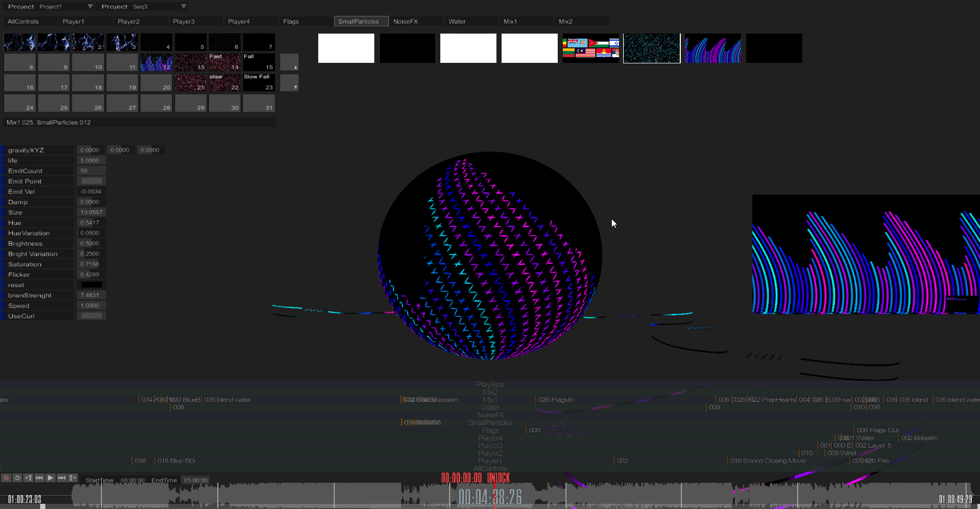Select the Slow Fall preset 23
980x509 pixels.
click(259, 82)
